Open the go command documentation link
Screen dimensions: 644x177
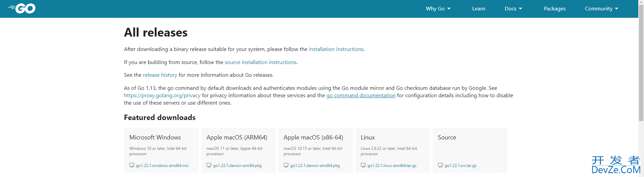pyautogui.click(x=361, y=96)
